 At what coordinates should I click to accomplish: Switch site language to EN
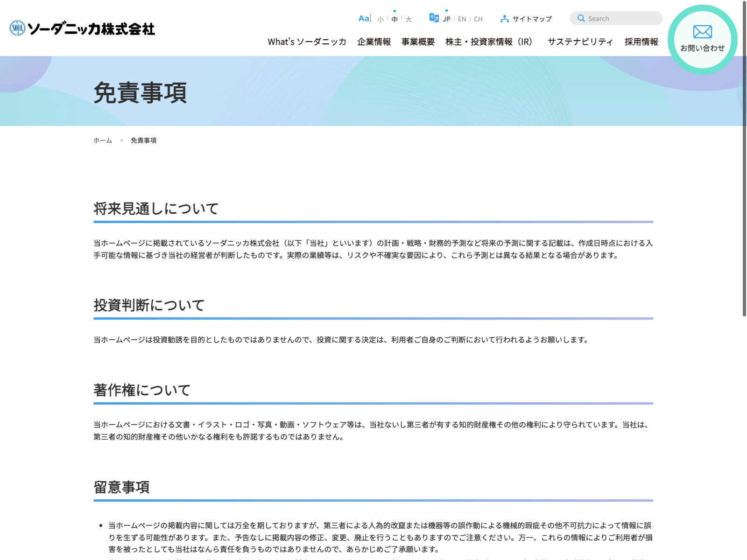(462, 19)
